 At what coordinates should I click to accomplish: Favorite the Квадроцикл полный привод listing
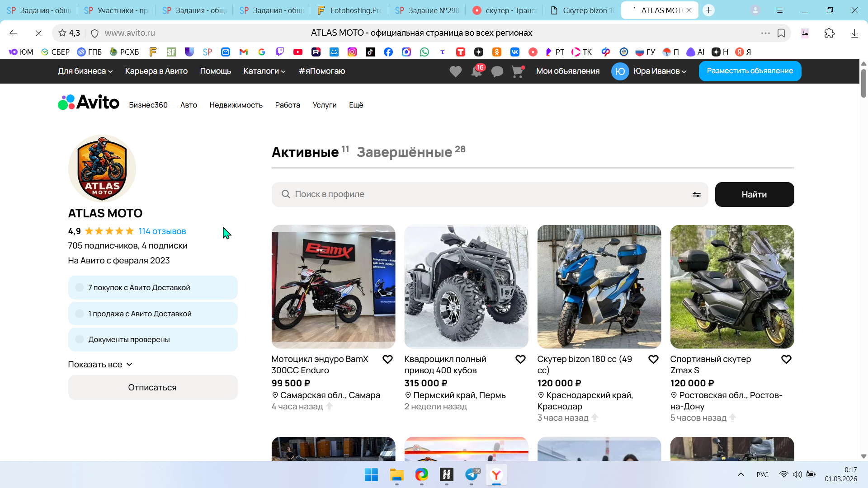pos(520,360)
